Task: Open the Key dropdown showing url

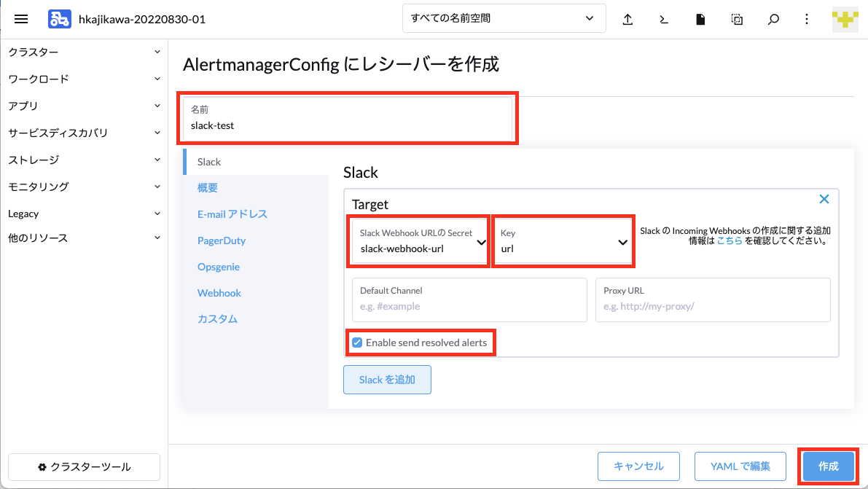Action: (563, 241)
